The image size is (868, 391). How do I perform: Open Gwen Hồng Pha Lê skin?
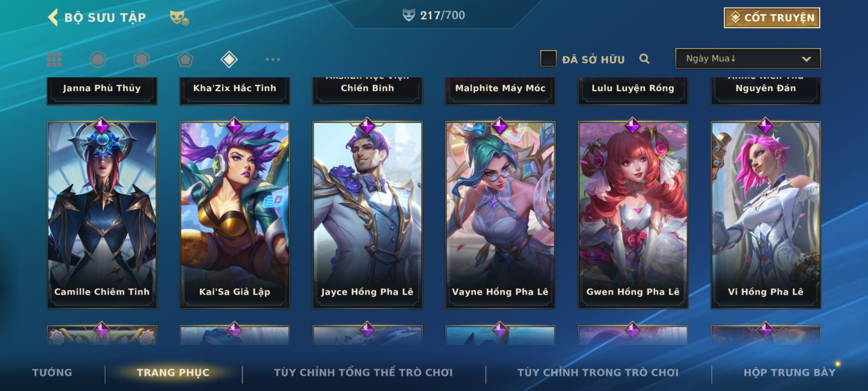point(633,215)
